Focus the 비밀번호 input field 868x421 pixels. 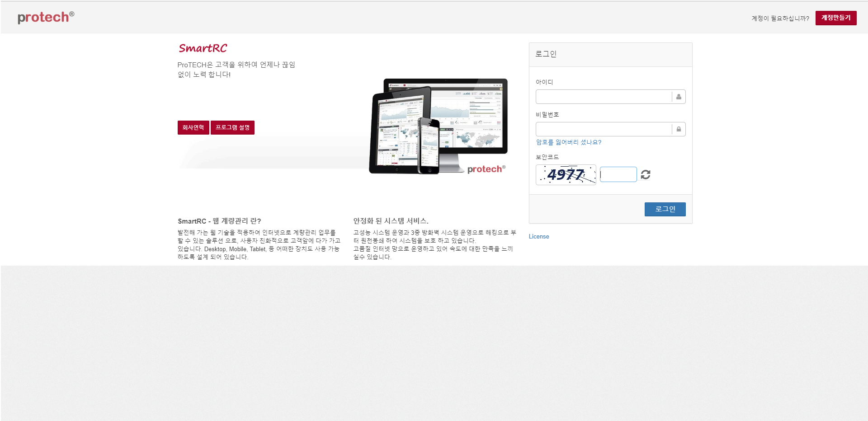tap(604, 129)
